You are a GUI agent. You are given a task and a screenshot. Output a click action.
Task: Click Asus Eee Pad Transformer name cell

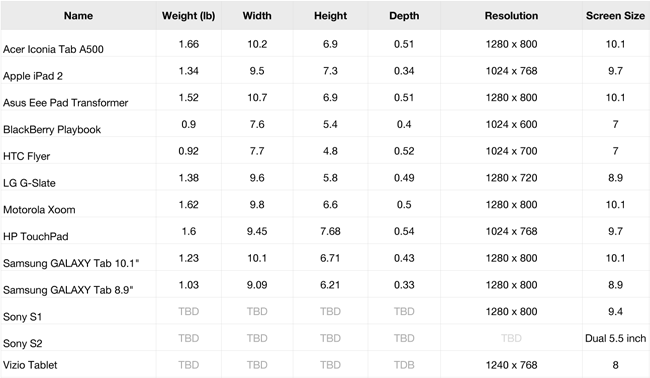point(65,103)
